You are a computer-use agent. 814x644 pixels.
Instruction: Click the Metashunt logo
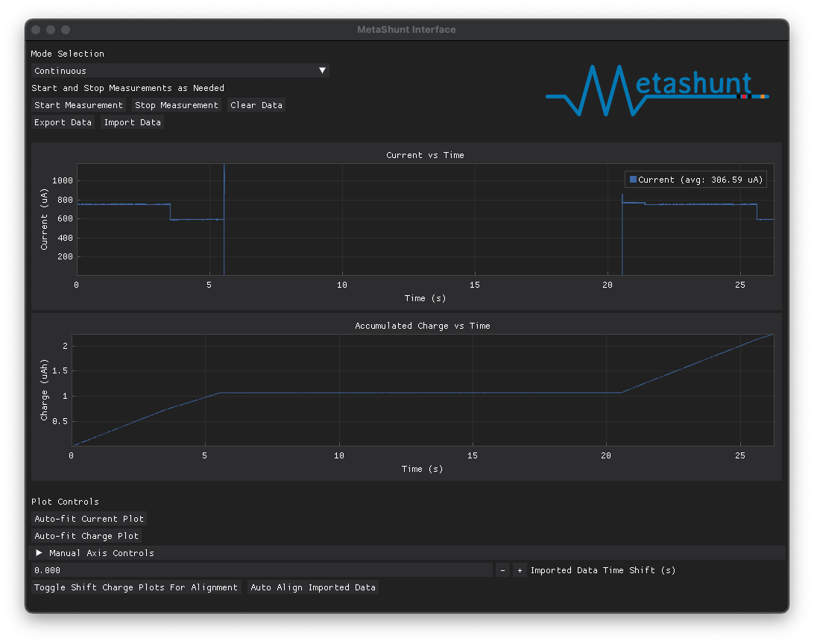[657, 91]
